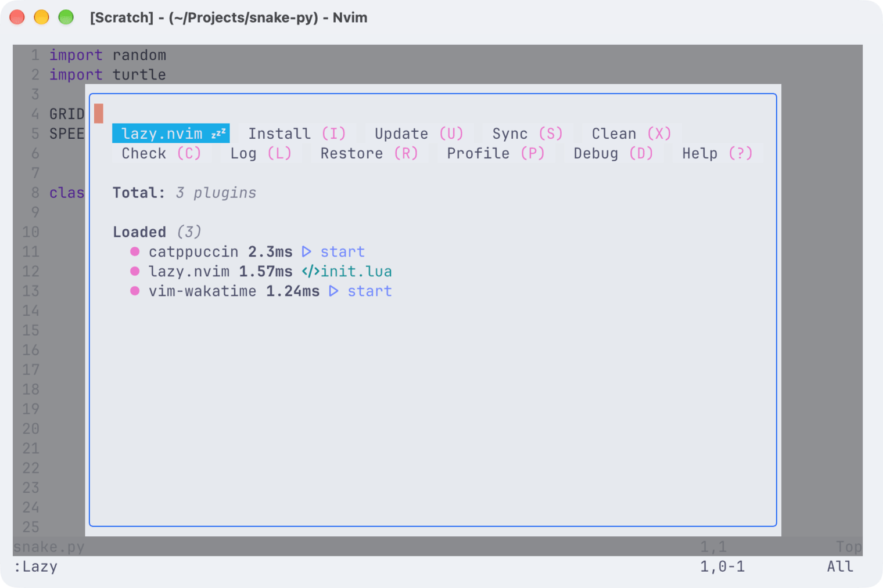The image size is (883, 588).
Task: Choose Sync (S) in Lazy menu
Action: (527, 134)
